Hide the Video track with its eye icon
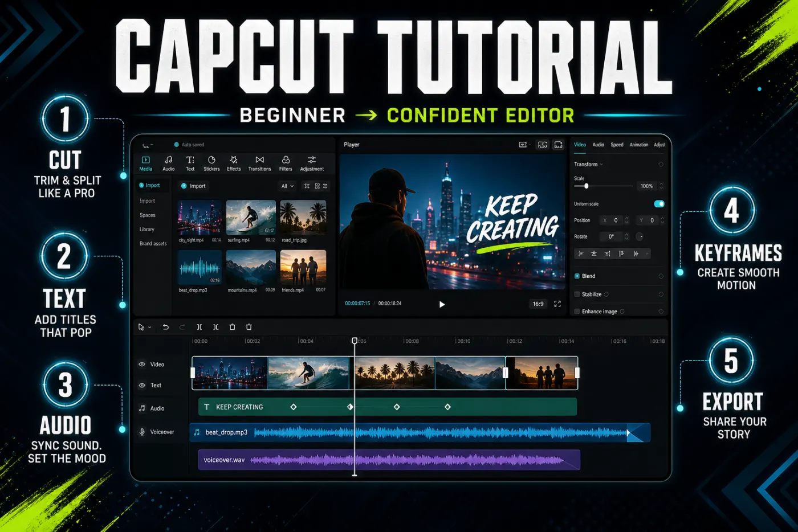 coord(142,365)
